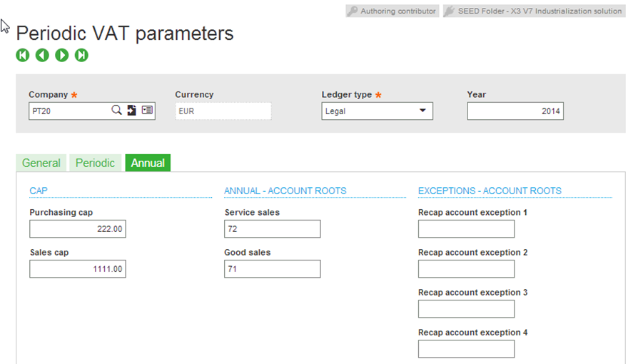
Task: Click the Good sales field
Action: (x=273, y=268)
